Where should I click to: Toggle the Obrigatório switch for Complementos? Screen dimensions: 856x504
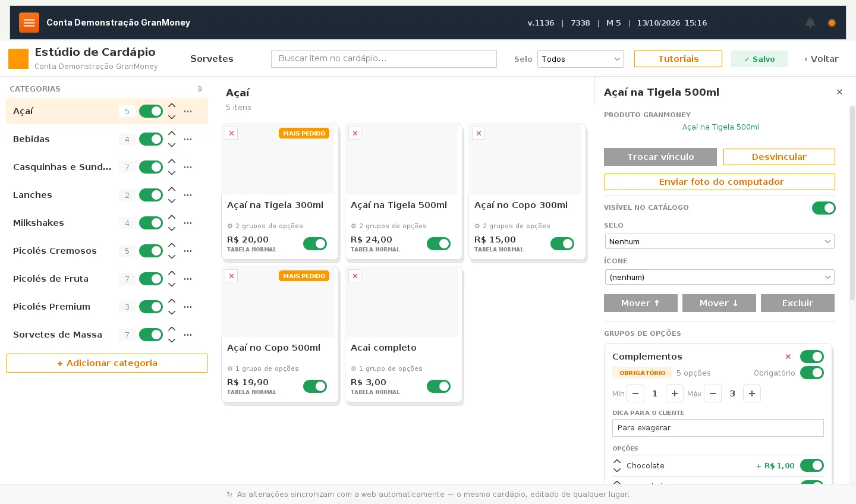[x=812, y=373]
